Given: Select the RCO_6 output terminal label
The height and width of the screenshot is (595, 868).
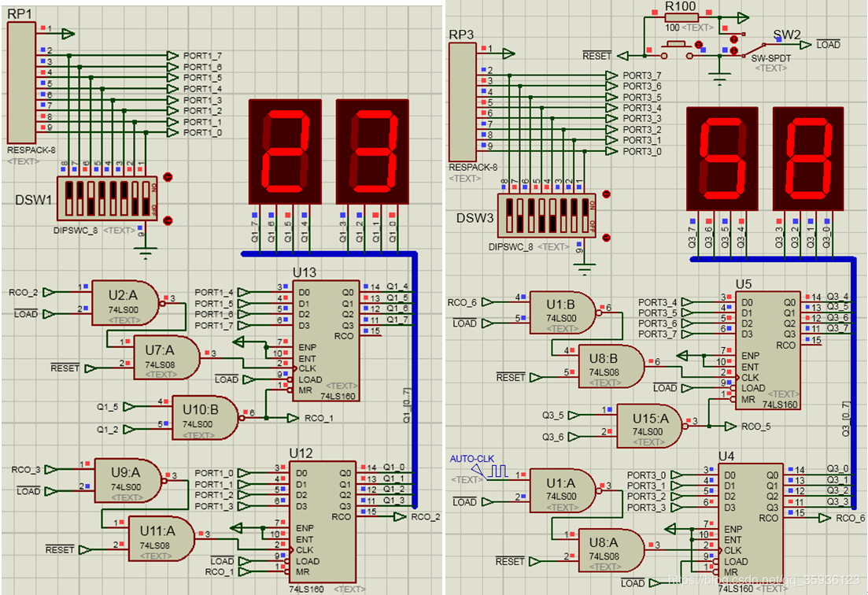Looking at the screenshot, I should click(850, 518).
